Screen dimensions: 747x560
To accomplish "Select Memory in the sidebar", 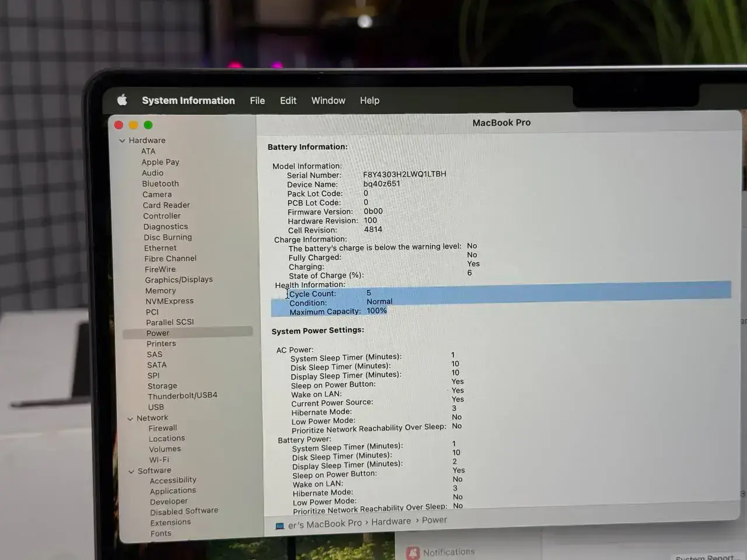I will coord(160,290).
